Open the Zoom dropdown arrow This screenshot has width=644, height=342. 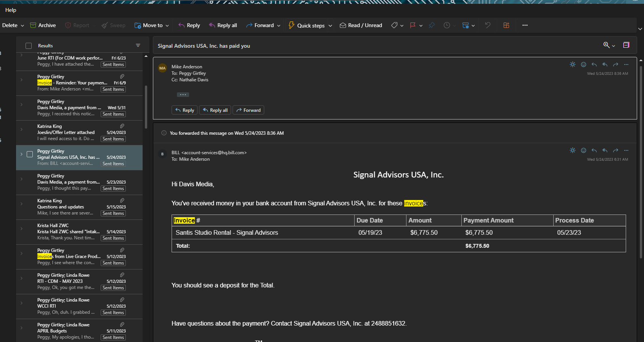(613, 46)
